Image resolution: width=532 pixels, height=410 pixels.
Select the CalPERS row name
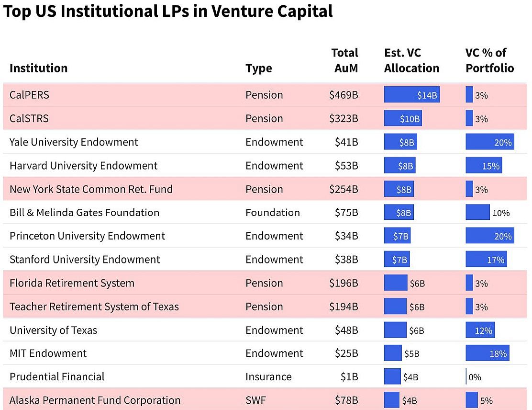point(29,95)
